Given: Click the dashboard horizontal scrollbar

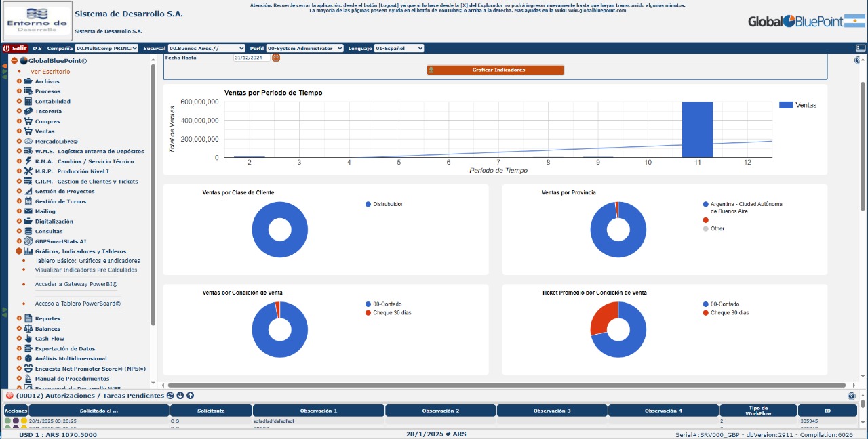Looking at the screenshot, I should [475, 385].
